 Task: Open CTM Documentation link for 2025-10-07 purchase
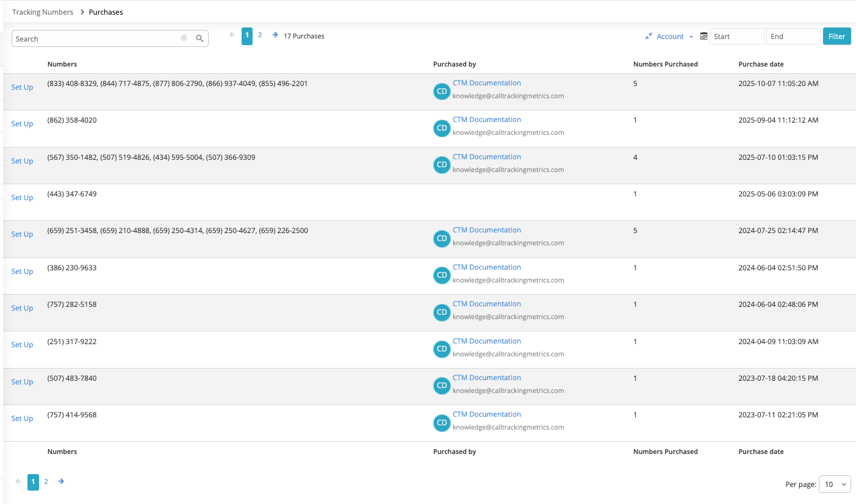[x=487, y=83]
